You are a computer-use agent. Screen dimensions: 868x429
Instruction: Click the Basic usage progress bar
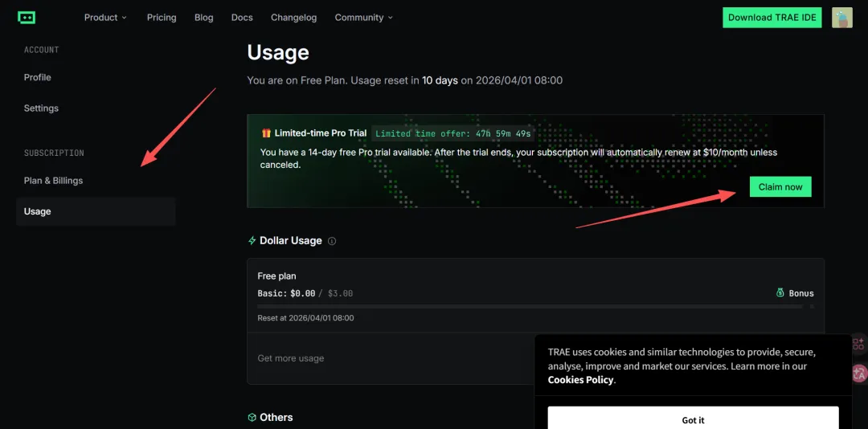click(530, 306)
